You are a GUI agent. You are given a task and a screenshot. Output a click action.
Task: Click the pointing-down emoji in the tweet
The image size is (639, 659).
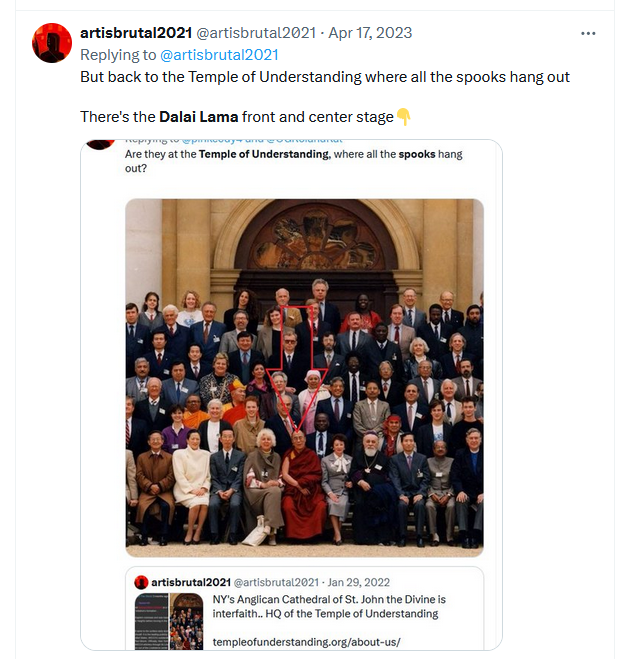[x=403, y=116]
